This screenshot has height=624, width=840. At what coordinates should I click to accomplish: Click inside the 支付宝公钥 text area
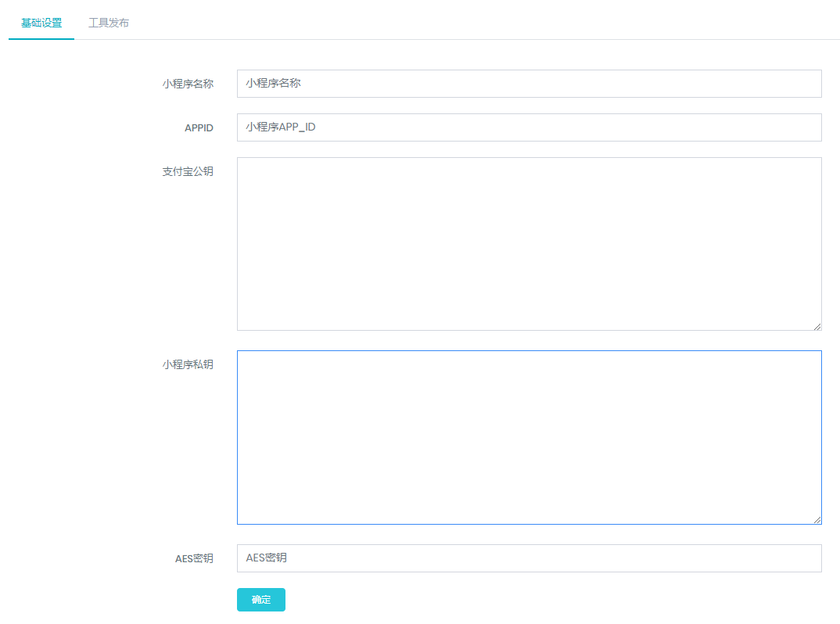pyautogui.click(x=529, y=244)
